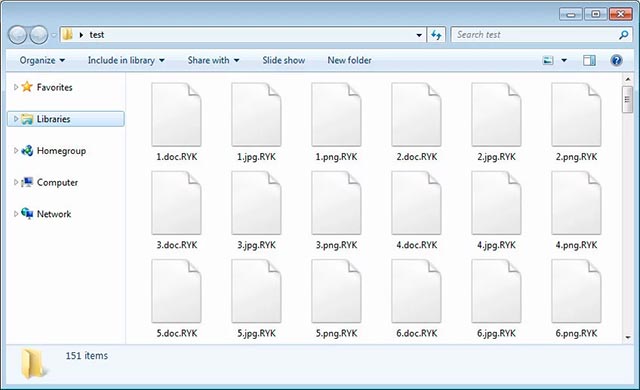Toggle the preview pane
This screenshot has width=640, height=390.
[589, 60]
